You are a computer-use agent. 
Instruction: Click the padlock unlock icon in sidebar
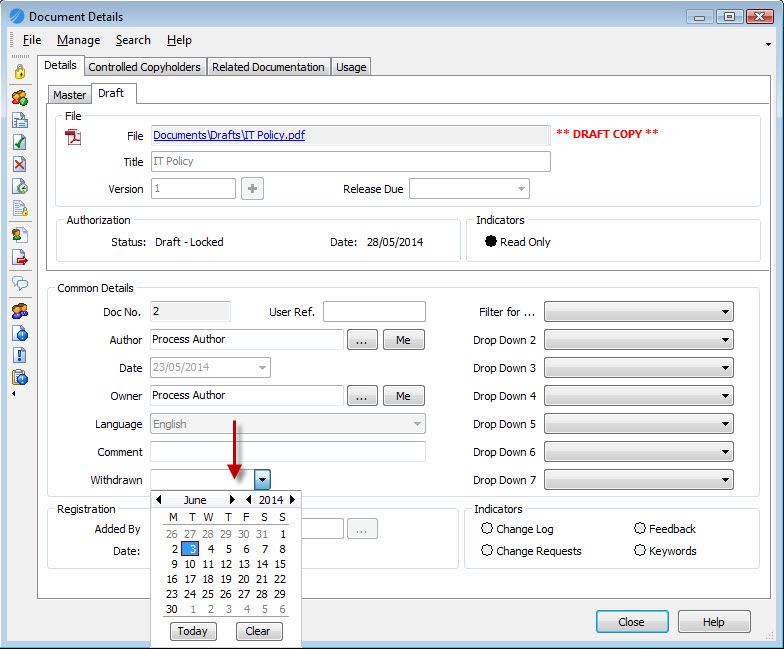pyautogui.click(x=20, y=72)
